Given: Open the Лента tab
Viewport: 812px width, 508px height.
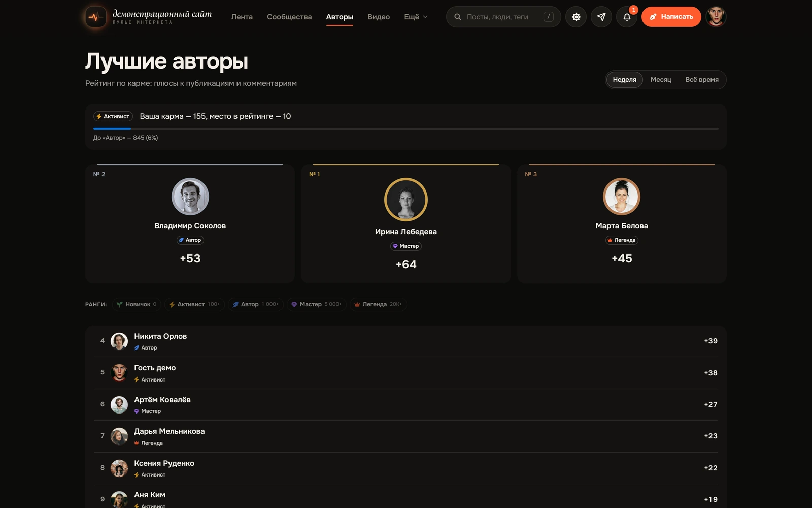Looking at the screenshot, I should (242, 17).
